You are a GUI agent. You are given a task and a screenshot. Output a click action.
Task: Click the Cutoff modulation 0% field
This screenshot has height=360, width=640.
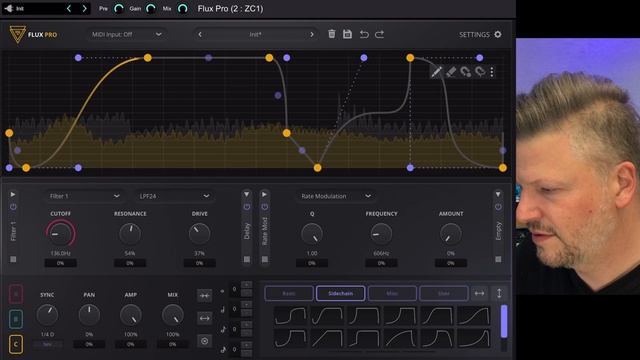pos(60,263)
